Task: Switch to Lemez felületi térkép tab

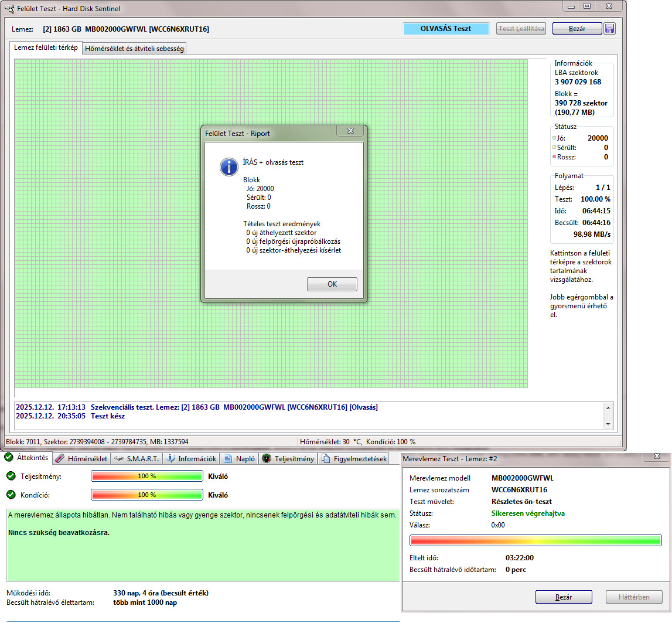Action: 46,47
